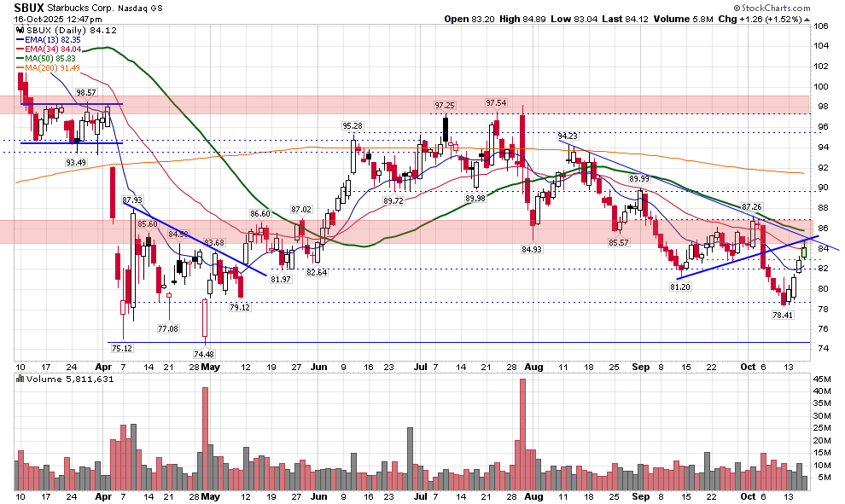Select the 74.48 low price label
The width and height of the screenshot is (845, 504).
click(205, 354)
